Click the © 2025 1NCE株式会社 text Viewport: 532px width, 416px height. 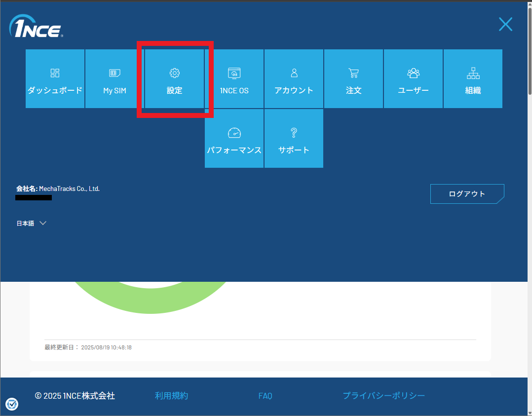(x=75, y=396)
